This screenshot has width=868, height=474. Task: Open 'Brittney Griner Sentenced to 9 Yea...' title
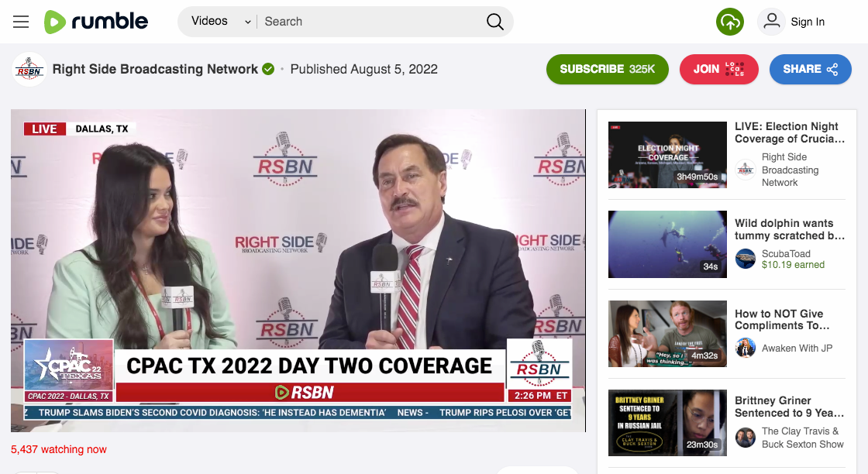[790, 407]
